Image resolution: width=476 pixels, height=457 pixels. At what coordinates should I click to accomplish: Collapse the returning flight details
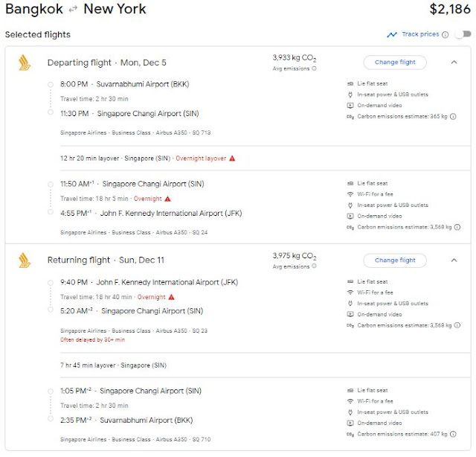454,261
